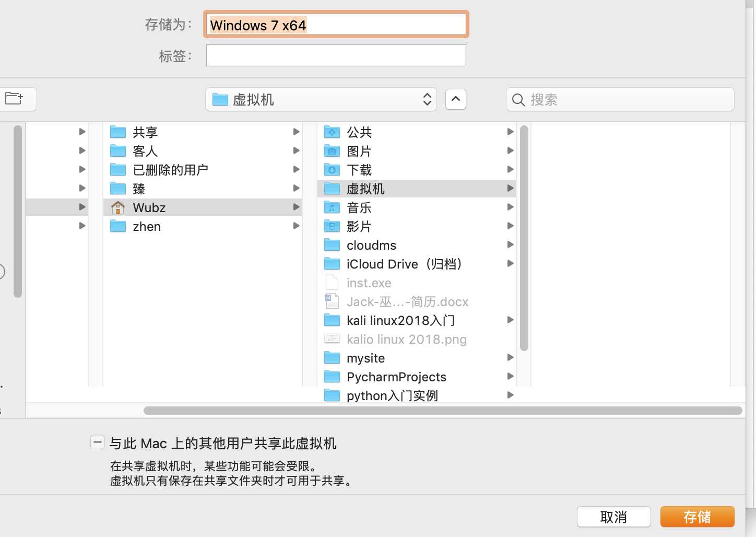Viewport: 756px width, 537px height.
Task: Click folder icon in the 虚拟机 location popup
Action: 220,99
